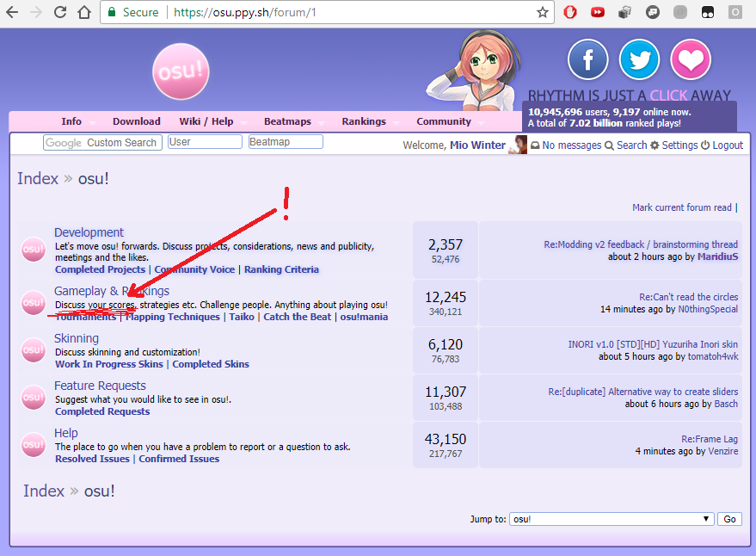Click the dark chat bubble extension icon
The image size is (756, 556).
click(653, 12)
